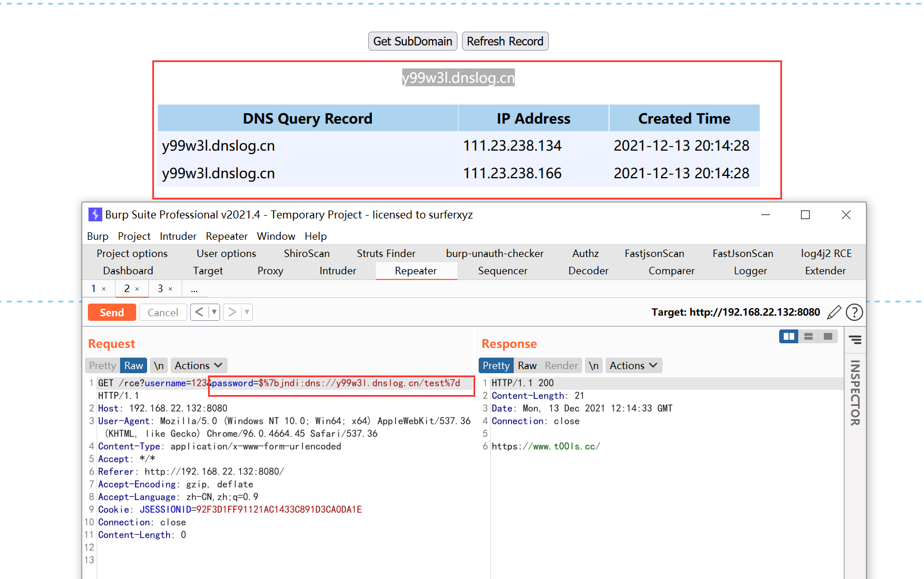The width and height of the screenshot is (924, 579).
Task: Go back to previous request in history
Action: tap(199, 312)
